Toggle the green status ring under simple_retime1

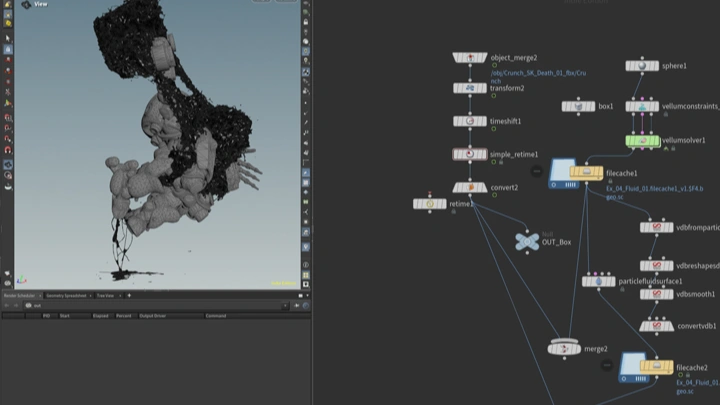pyautogui.click(x=494, y=162)
